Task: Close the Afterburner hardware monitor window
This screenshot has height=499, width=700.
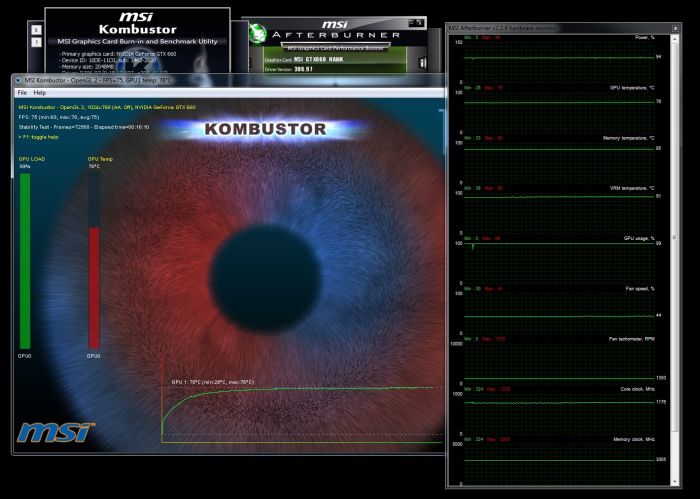Action: coord(675,28)
